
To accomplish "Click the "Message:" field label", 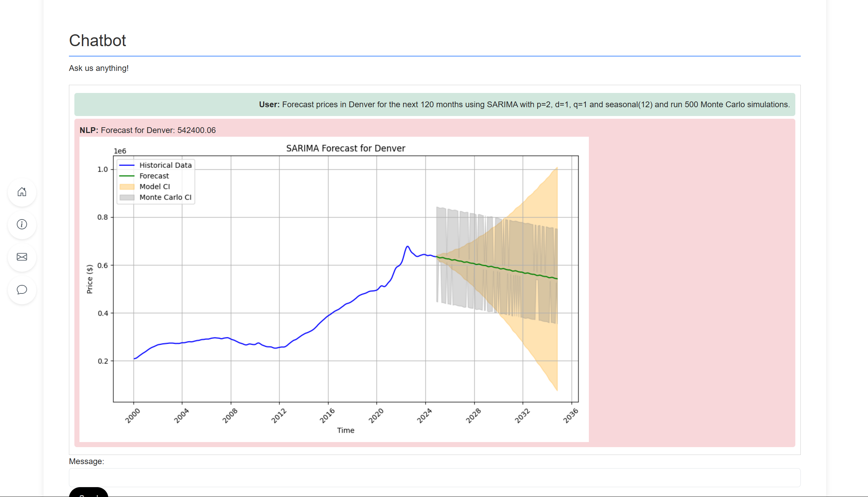I will point(86,461).
